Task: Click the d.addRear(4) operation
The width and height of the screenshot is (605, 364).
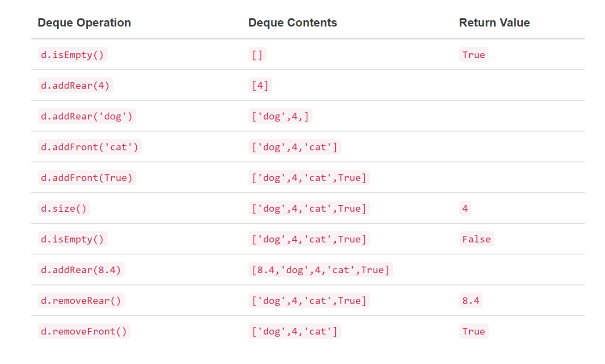Action: pos(75,85)
